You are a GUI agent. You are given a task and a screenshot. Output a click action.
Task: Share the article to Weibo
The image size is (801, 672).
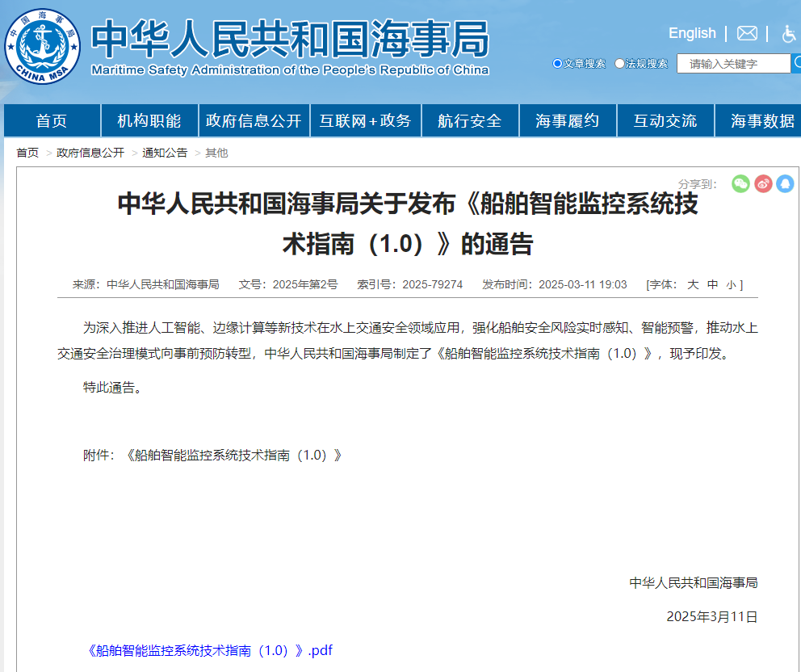click(x=763, y=183)
